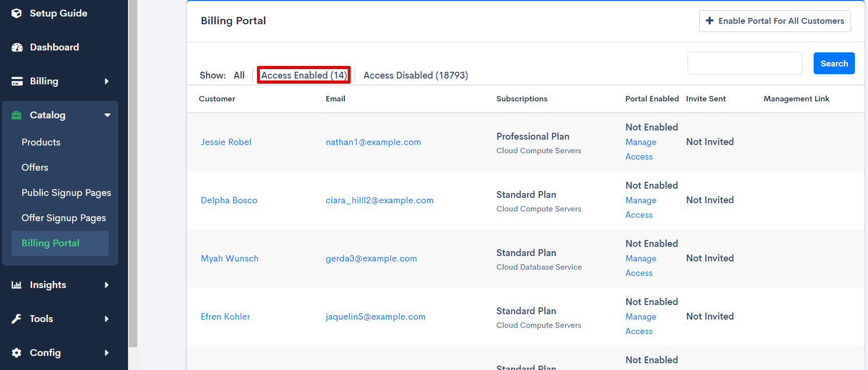Image resolution: width=868 pixels, height=370 pixels.
Task: Show Access Enabled (14) customers
Action: 304,75
